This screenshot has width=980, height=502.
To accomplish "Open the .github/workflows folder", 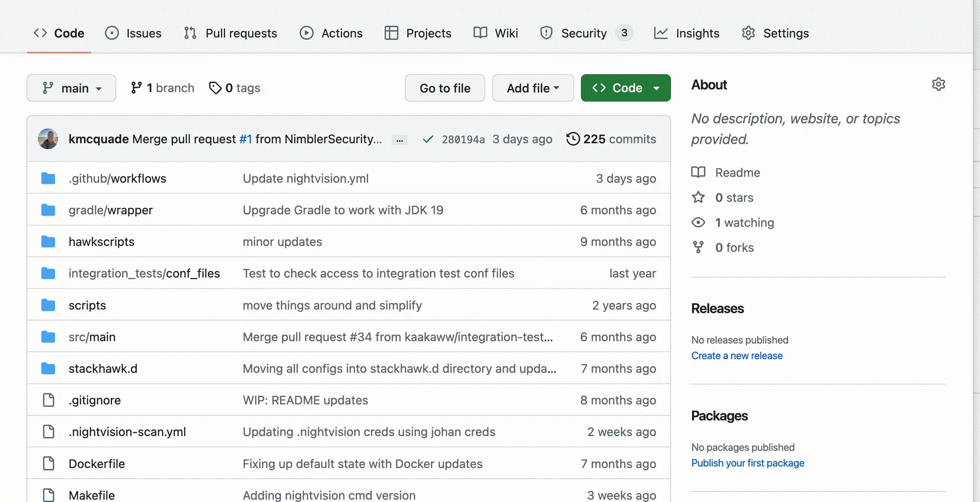I will (117, 178).
